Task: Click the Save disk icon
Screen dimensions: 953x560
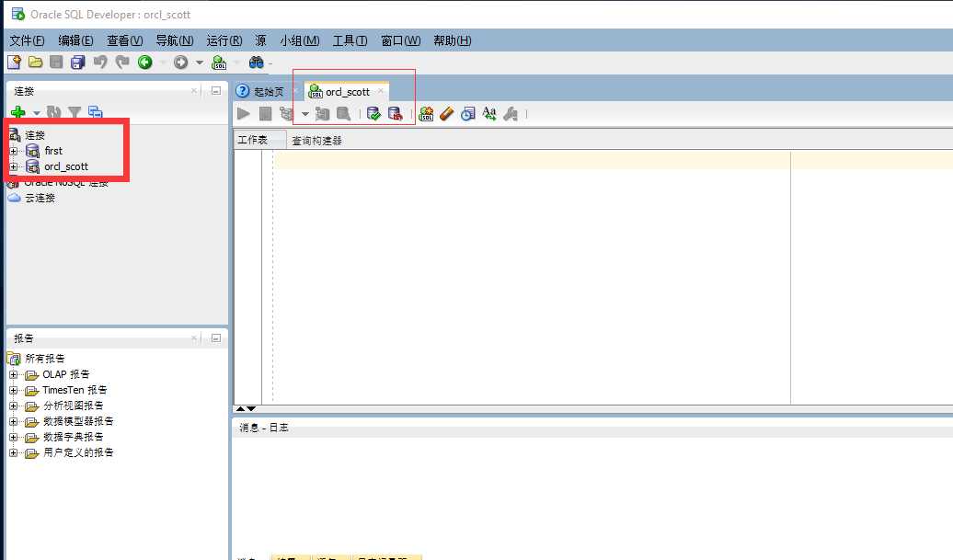Action: 56,62
